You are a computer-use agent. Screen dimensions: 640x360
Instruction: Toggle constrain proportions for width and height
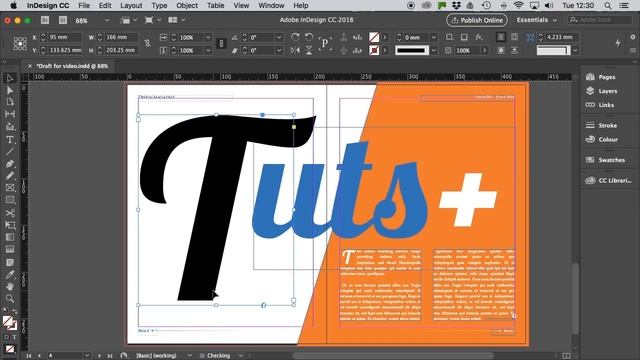click(x=147, y=43)
